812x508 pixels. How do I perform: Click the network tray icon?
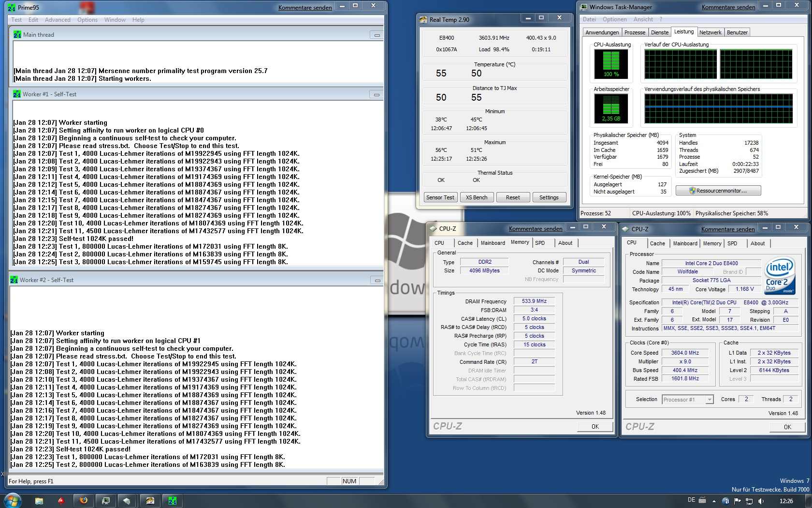click(x=749, y=501)
